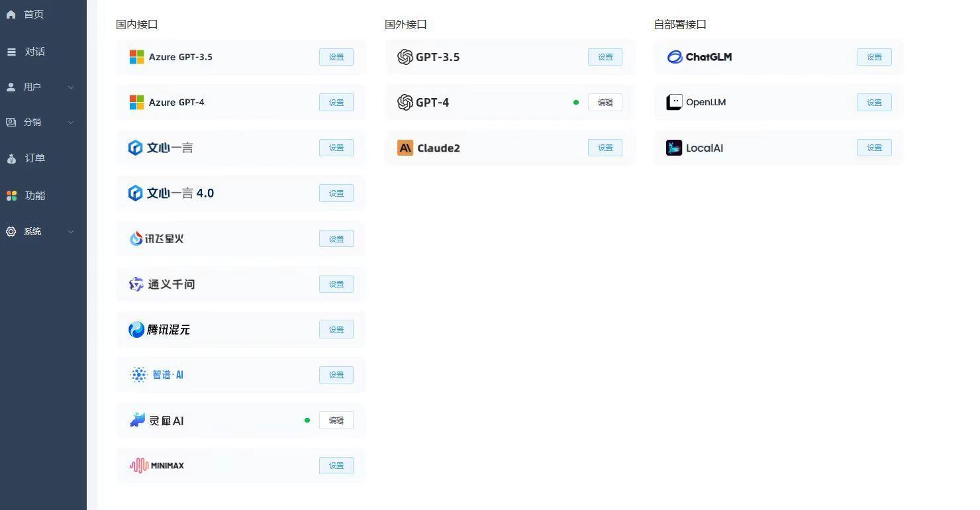
Task: Click the 用户 person icon in sidebar
Action: click(x=11, y=87)
